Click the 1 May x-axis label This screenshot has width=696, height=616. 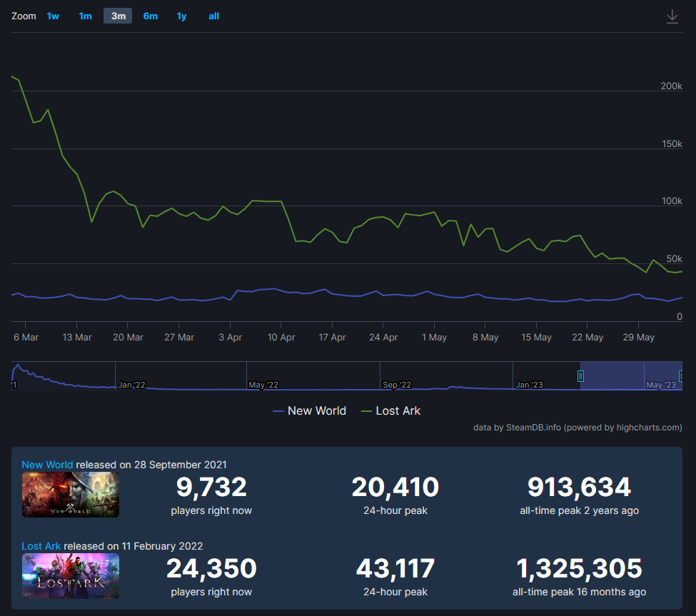point(434,338)
